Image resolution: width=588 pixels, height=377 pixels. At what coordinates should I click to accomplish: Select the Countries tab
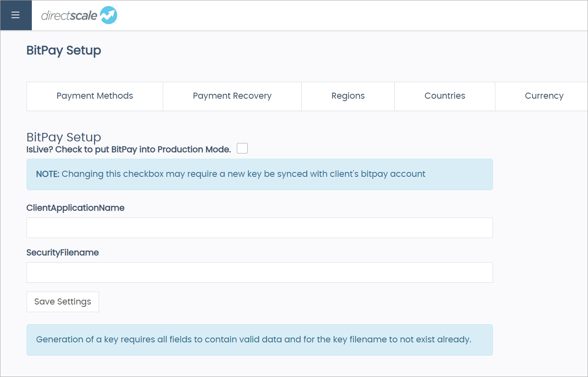(x=445, y=96)
